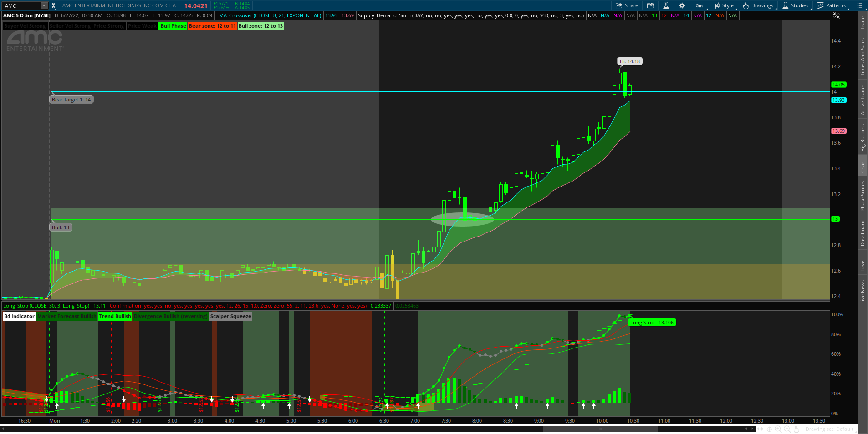Open the Drawing set: Default menu

click(x=829, y=429)
